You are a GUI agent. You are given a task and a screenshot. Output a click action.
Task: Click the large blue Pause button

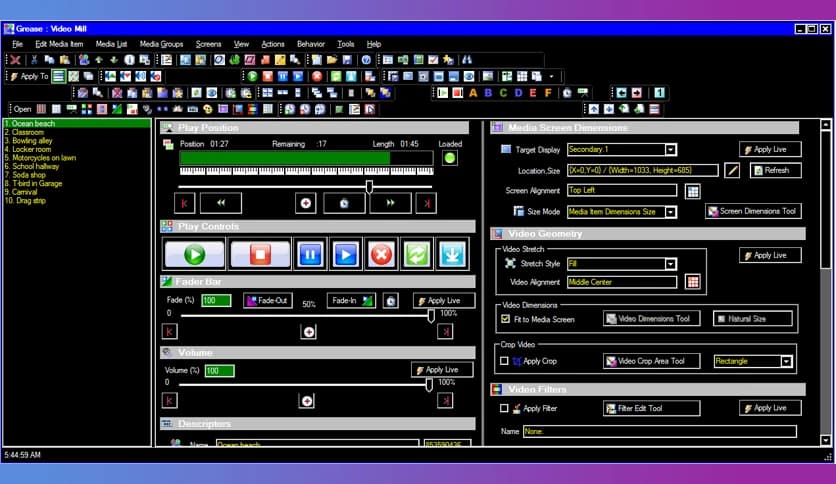click(x=310, y=254)
